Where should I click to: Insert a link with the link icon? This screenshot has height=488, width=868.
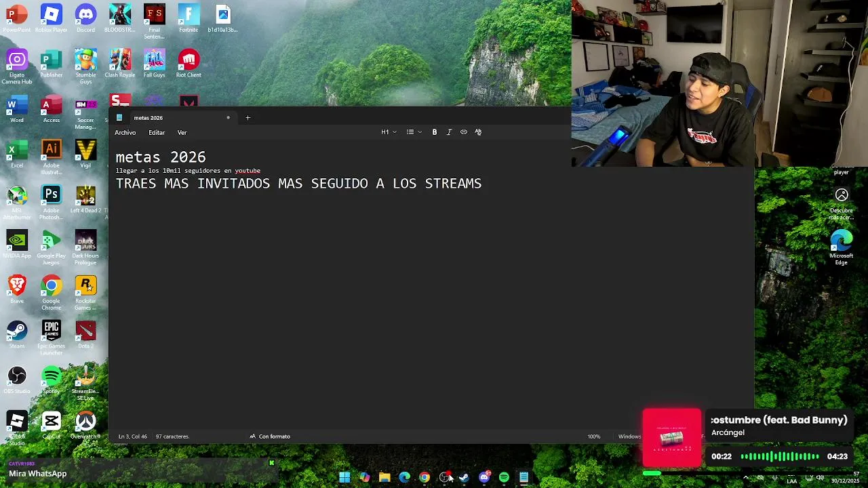(x=464, y=132)
